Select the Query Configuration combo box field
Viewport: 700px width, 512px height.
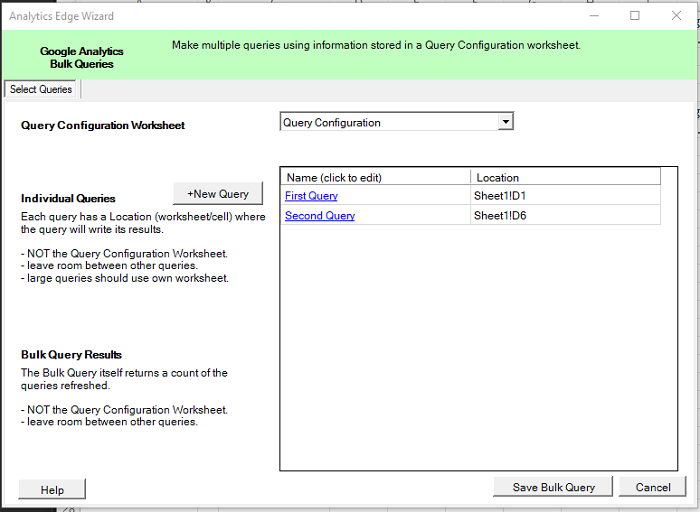click(396, 121)
